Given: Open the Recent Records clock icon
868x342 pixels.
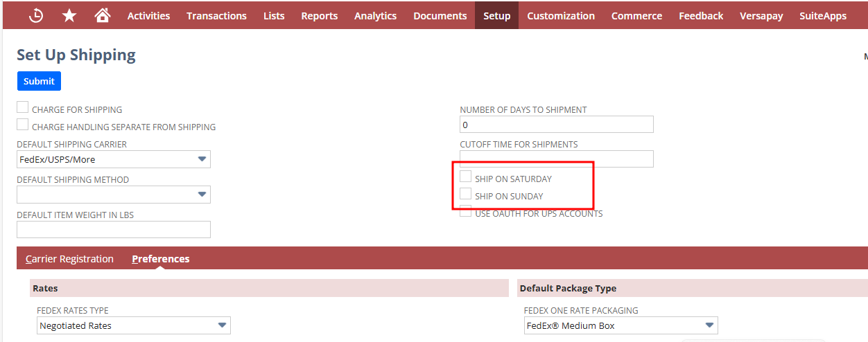Looking at the screenshot, I should click(x=36, y=15).
